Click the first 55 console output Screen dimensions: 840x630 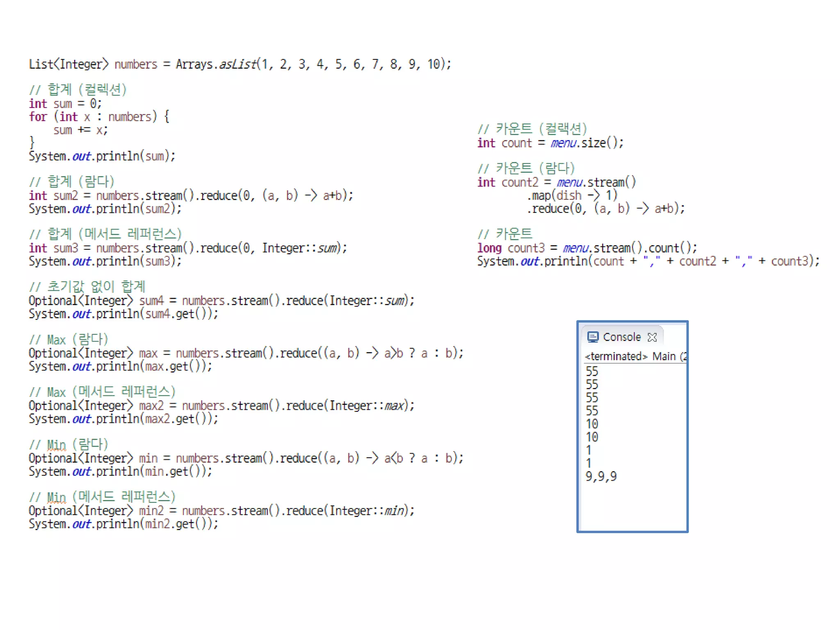tap(592, 371)
